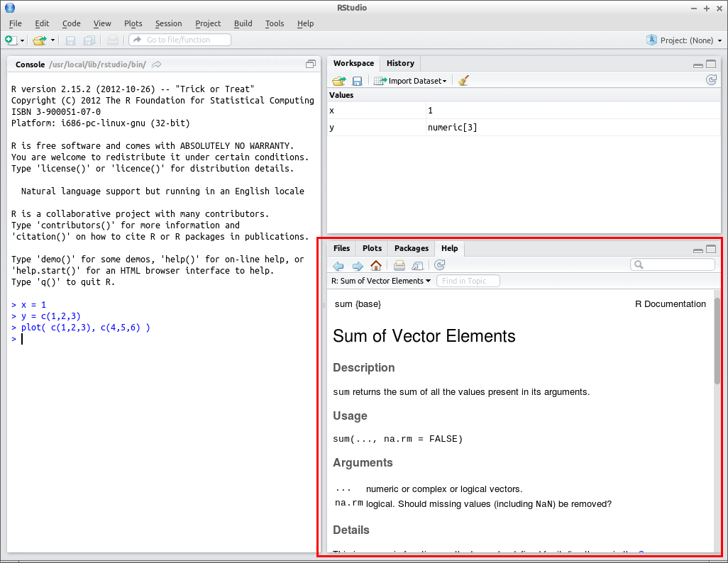Screen dimensions: 728x563
Task: Show help topic in new window
Action: pyautogui.click(x=417, y=265)
